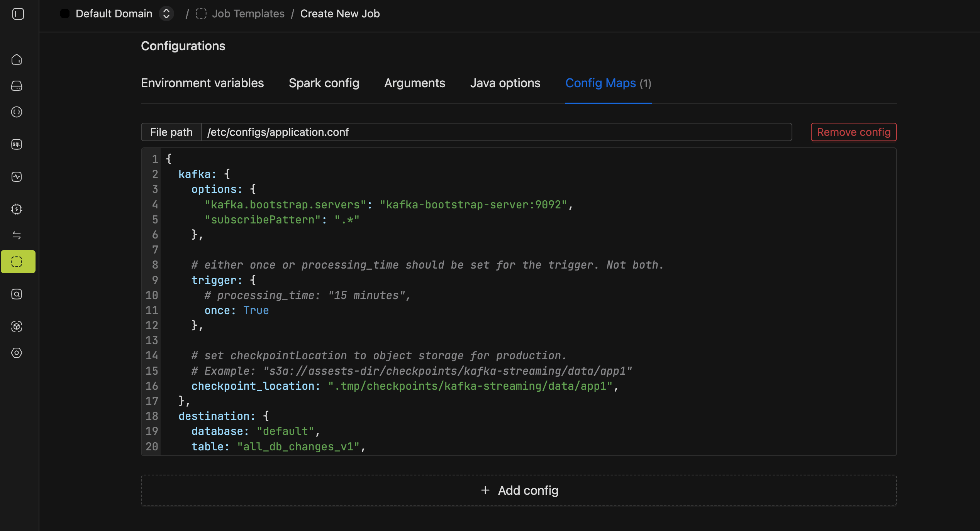Click the highlighted dashed-square Job Templates icon
The image size is (980, 531).
click(x=18, y=262)
